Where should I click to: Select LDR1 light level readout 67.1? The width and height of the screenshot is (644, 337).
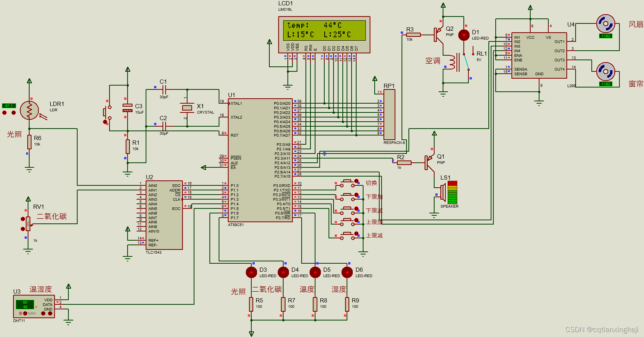coord(8,106)
